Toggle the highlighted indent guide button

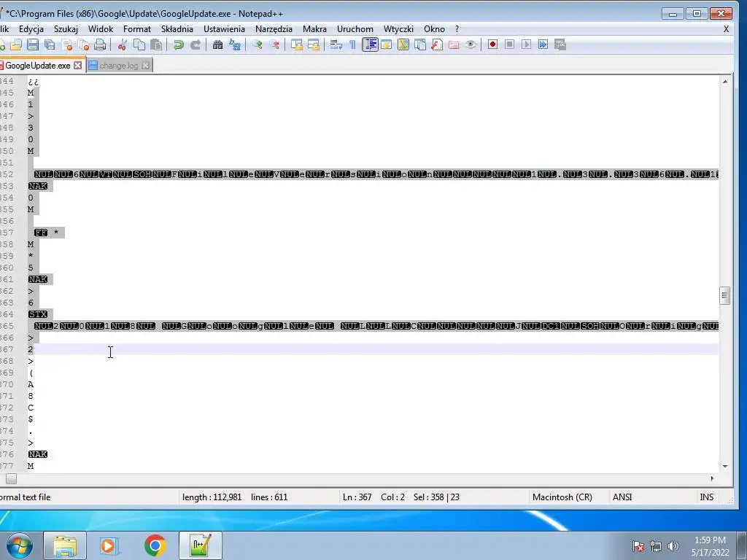[x=370, y=44]
